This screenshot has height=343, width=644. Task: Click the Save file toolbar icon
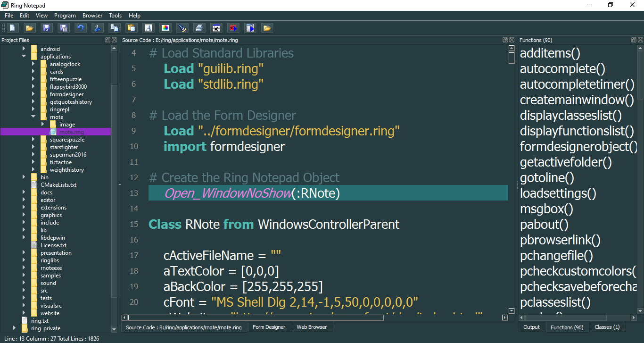tap(47, 27)
